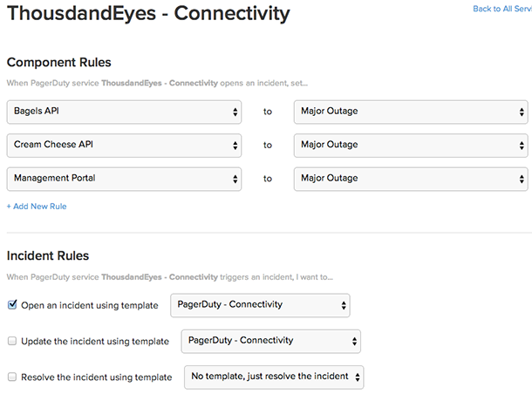Expand the template dropdown for updating the incident
The width and height of the screenshot is (532, 394).
click(x=270, y=341)
